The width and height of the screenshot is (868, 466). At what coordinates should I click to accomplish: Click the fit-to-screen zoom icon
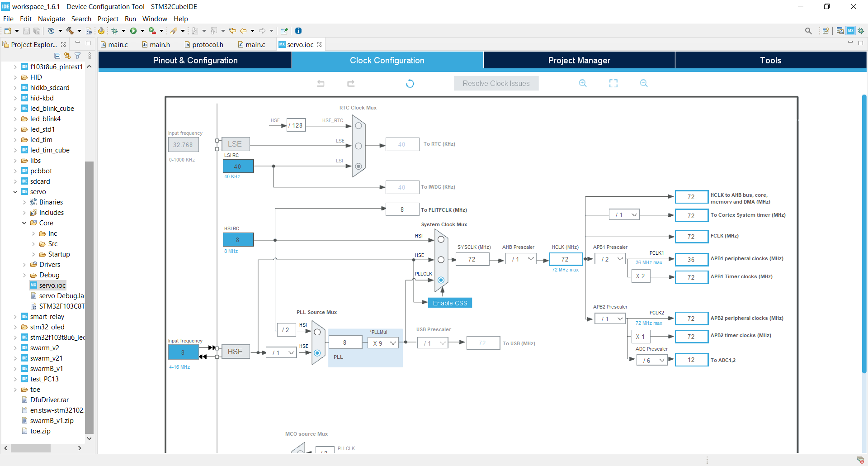click(x=613, y=83)
